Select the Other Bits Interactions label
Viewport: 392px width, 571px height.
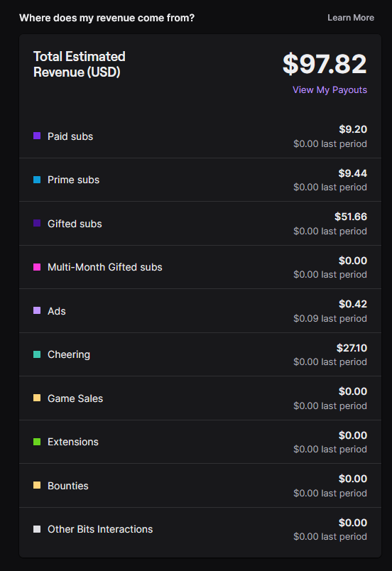(100, 529)
